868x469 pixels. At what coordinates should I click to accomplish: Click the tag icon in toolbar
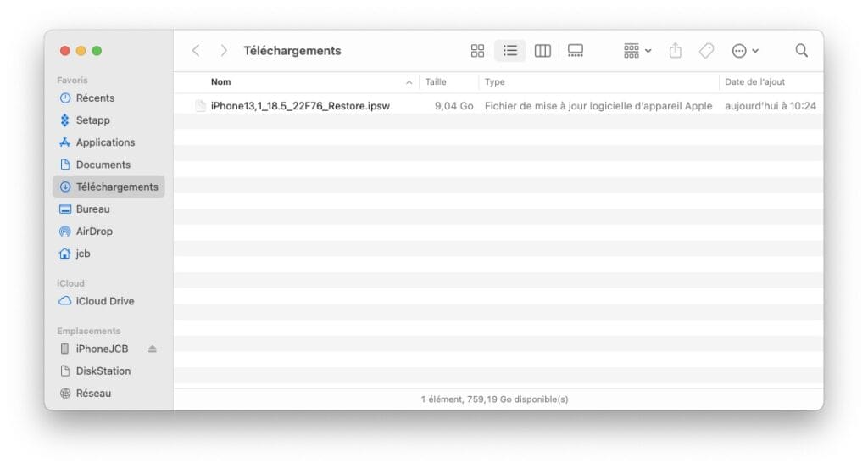706,51
